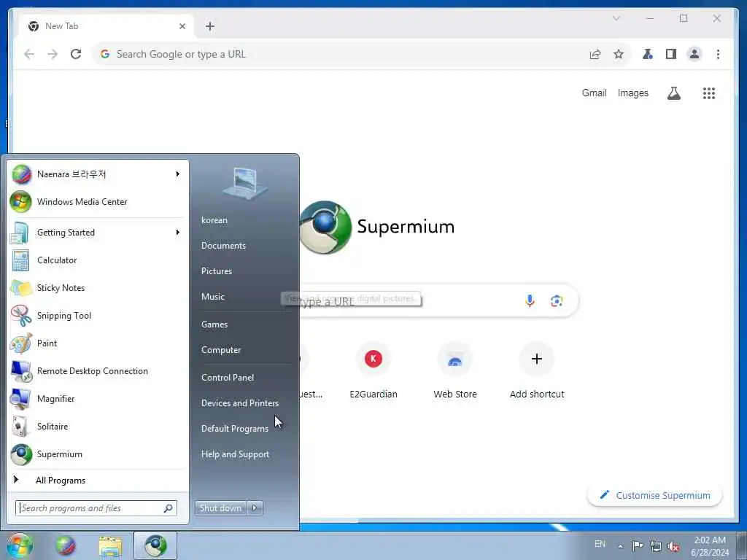Viewport: 747px width, 560px height.
Task: Open the E2Guardian shortcut
Action: (x=373, y=371)
